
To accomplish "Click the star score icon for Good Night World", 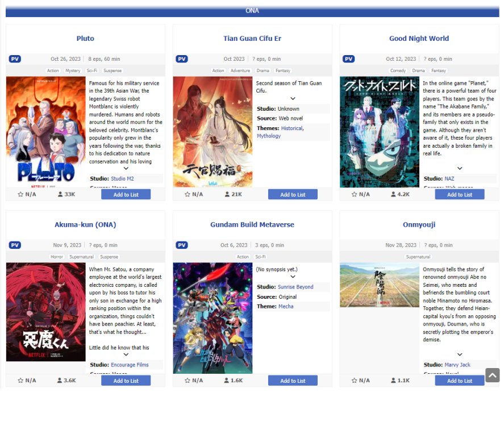I will coord(354,194).
